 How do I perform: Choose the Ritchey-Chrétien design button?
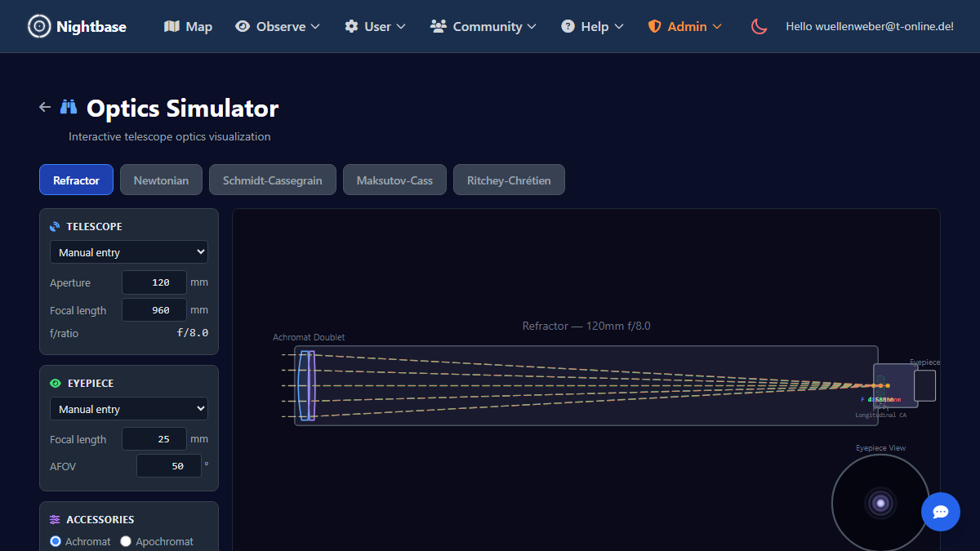click(x=509, y=180)
